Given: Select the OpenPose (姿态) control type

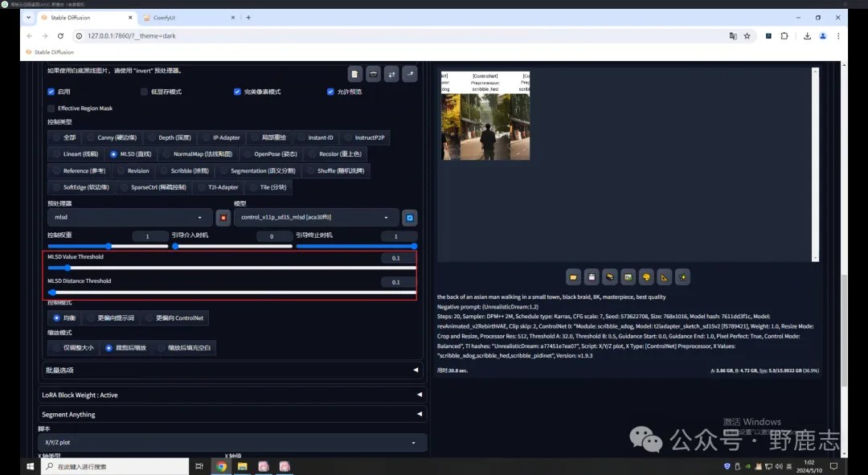Looking at the screenshot, I should (272, 154).
